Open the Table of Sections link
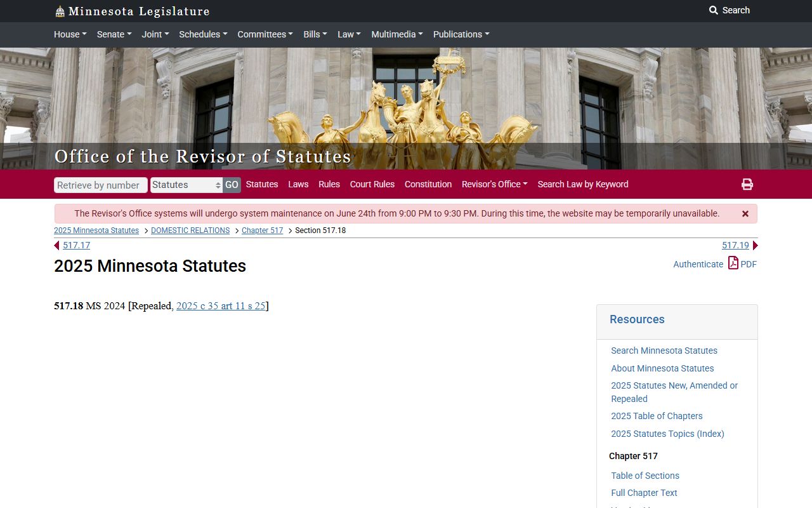The image size is (812, 508). 645,476
